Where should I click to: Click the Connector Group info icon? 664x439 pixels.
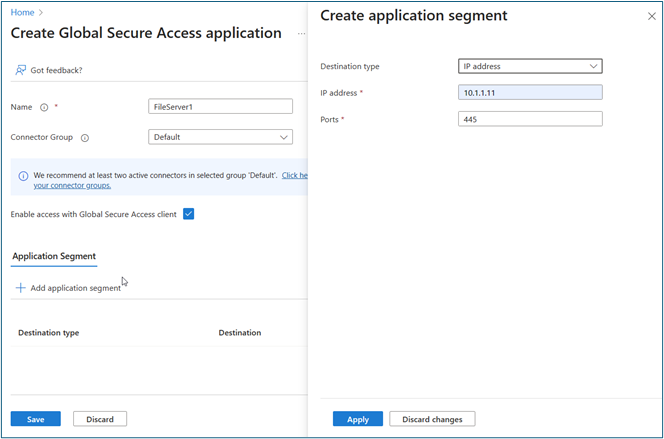click(84, 138)
